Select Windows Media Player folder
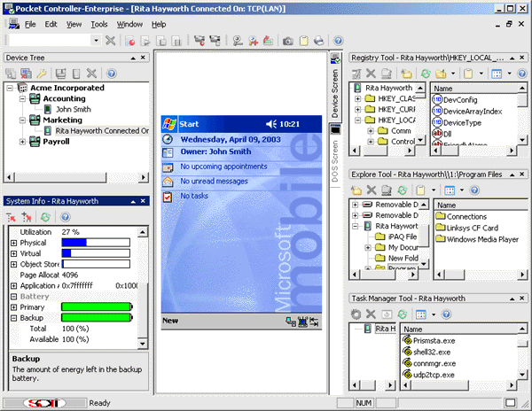Screen dimensions: 532x411 tap(482, 239)
